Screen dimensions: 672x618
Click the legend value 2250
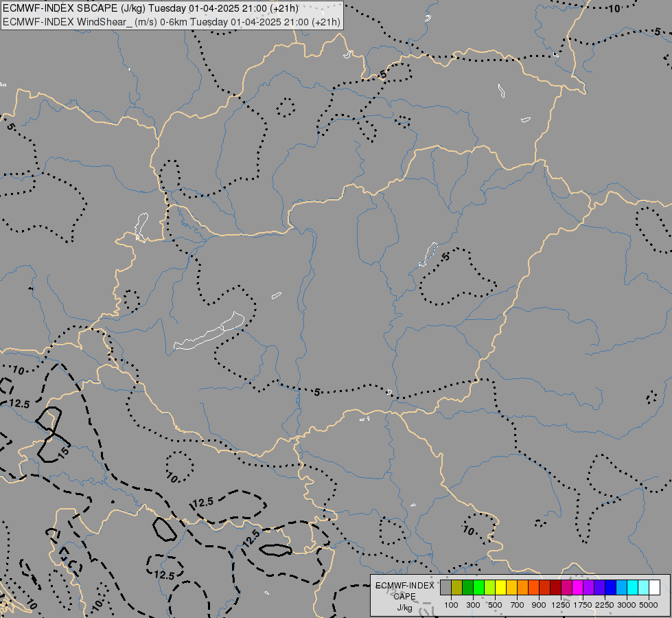click(x=605, y=605)
